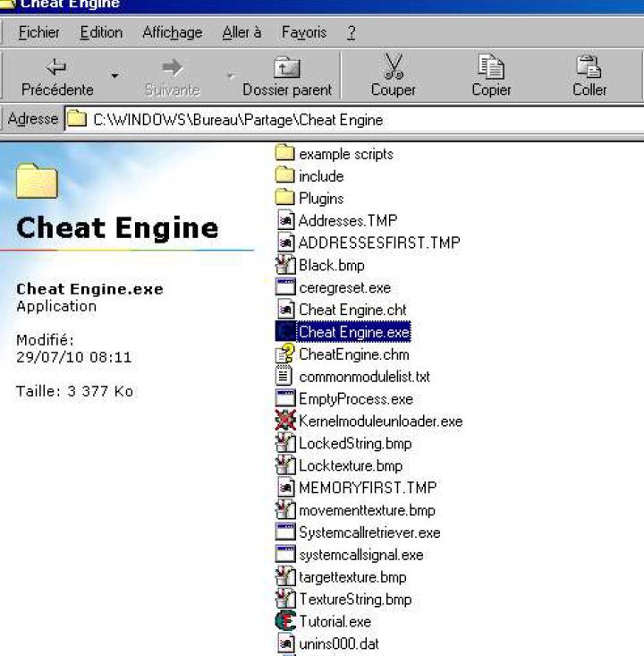This screenshot has height=656, width=644.
Task: Select the Addresses.TMP file icon
Action: pyautogui.click(x=286, y=220)
